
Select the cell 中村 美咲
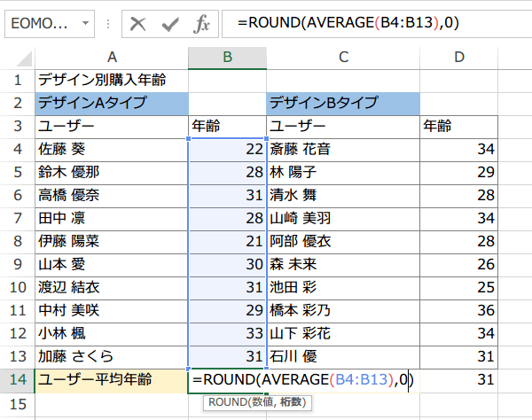(x=112, y=311)
